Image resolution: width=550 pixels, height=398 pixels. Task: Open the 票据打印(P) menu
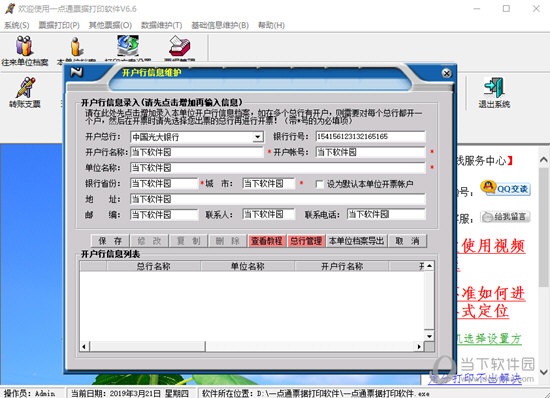click(x=59, y=25)
